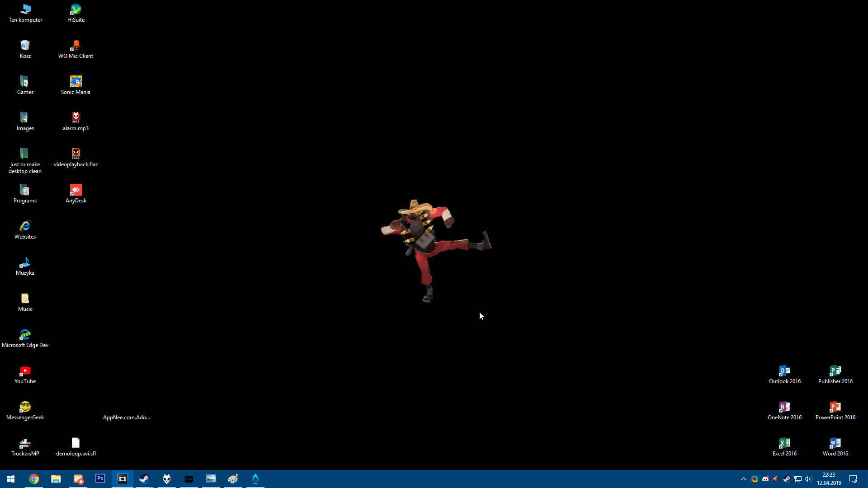The width and height of the screenshot is (868, 488).
Task: Click the orange speaker tray icon
Action: tap(776, 479)
